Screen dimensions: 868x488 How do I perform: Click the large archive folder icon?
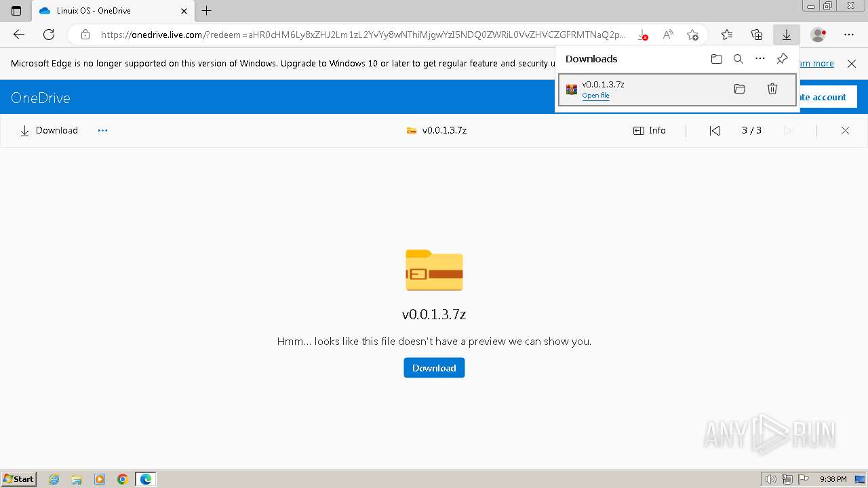point(434,270)
